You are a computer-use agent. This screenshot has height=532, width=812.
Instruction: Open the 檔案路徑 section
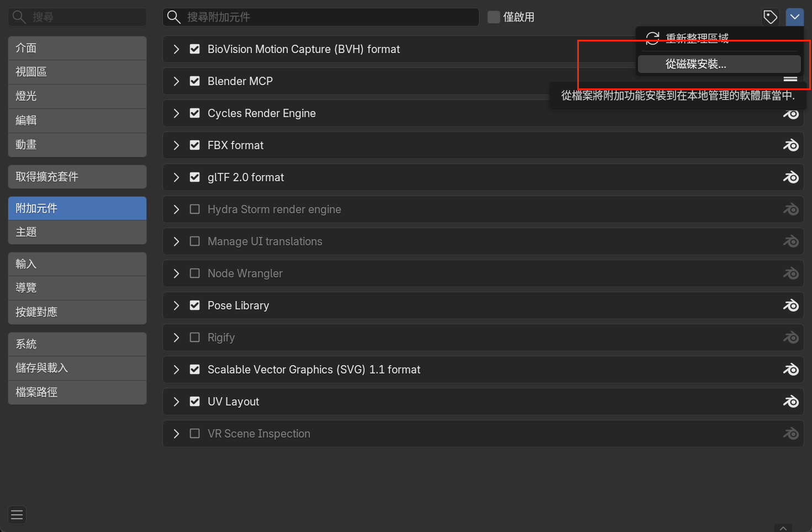(x=77, y=392)
